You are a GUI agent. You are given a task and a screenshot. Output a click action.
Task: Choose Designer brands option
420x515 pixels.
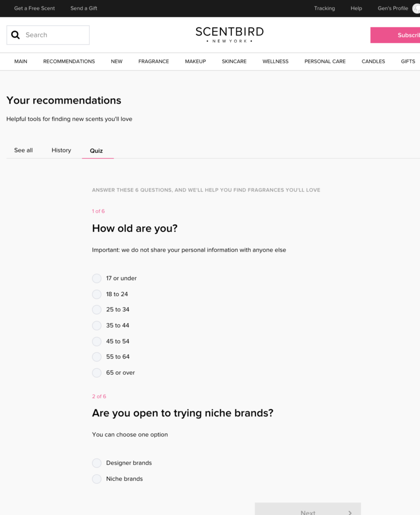(97, 463)
